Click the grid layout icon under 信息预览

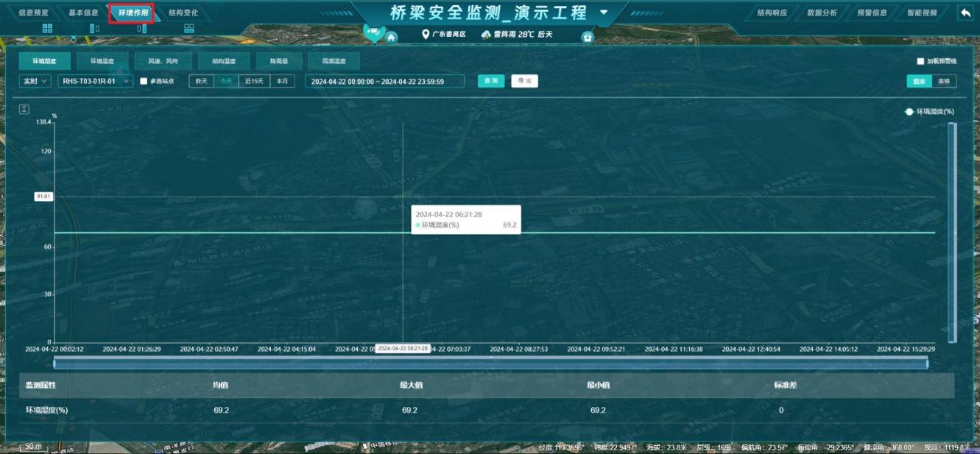(48, 28)
